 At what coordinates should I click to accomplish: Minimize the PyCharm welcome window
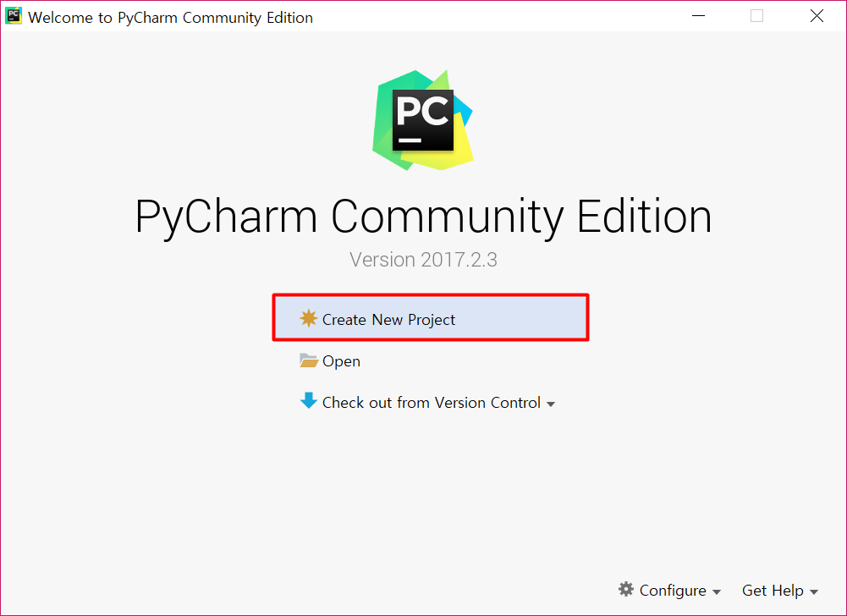(698, 16)
